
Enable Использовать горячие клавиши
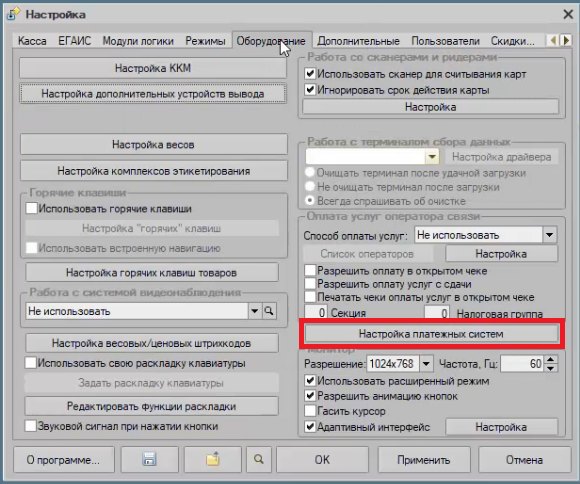tap(31, 208)
